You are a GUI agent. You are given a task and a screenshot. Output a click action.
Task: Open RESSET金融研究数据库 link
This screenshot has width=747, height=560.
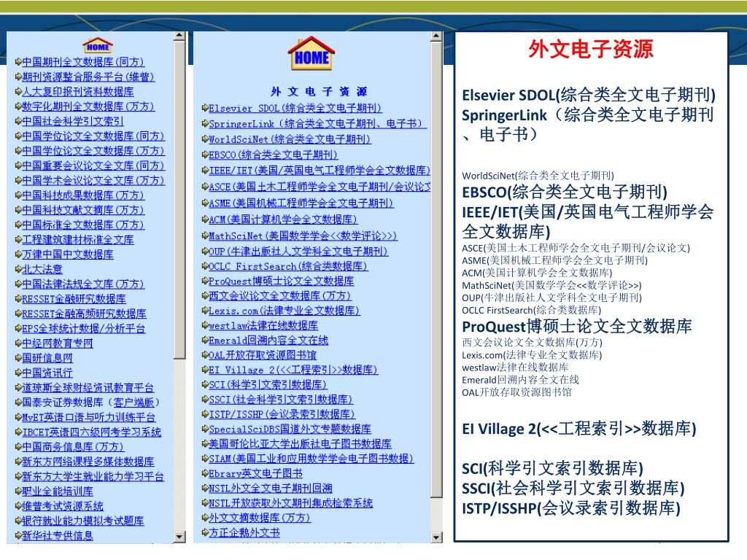[74, 298]
